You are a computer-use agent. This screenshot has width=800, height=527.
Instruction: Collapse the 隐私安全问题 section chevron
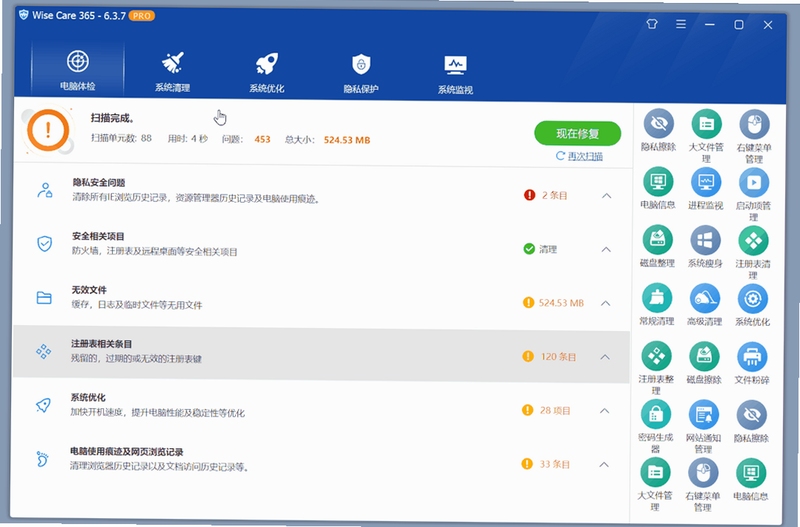point(606,195)
